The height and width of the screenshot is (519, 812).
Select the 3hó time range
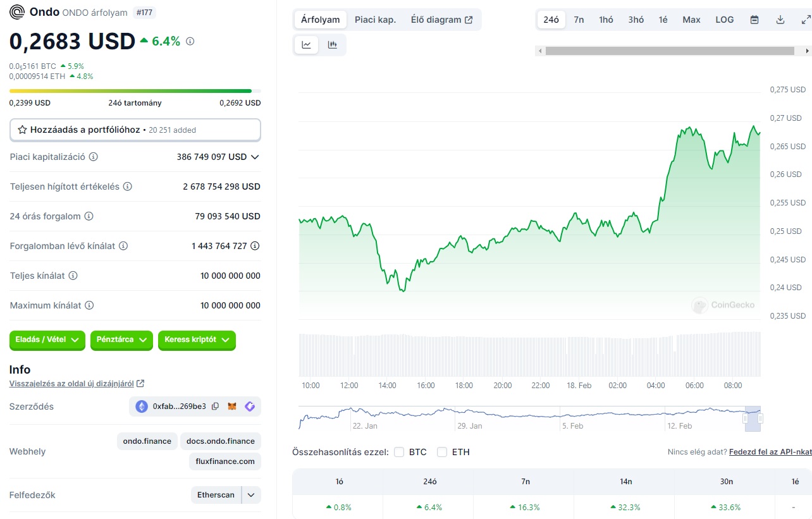[636, 20]
